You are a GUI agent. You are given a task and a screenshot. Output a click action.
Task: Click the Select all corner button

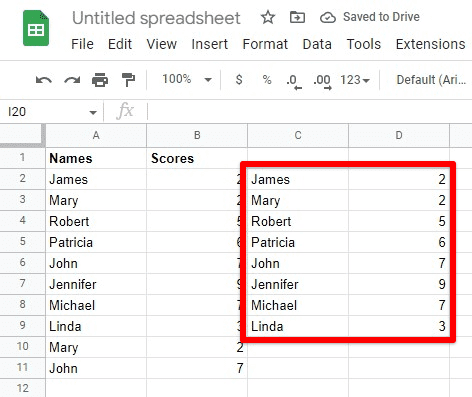coord(22,135)
